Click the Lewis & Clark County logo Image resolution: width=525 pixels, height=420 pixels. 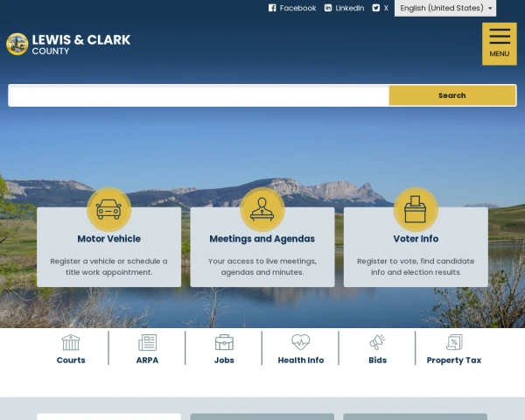[68, 44]
